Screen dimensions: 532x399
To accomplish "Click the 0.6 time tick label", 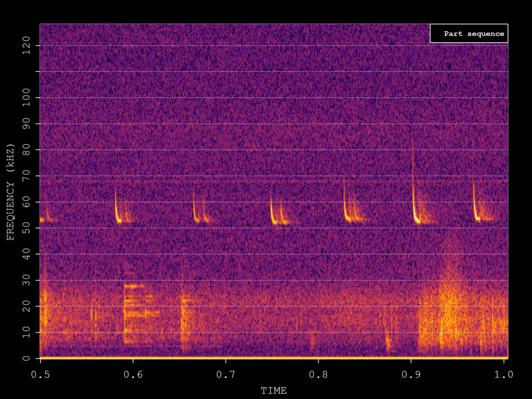I will (x=133, y=374).
